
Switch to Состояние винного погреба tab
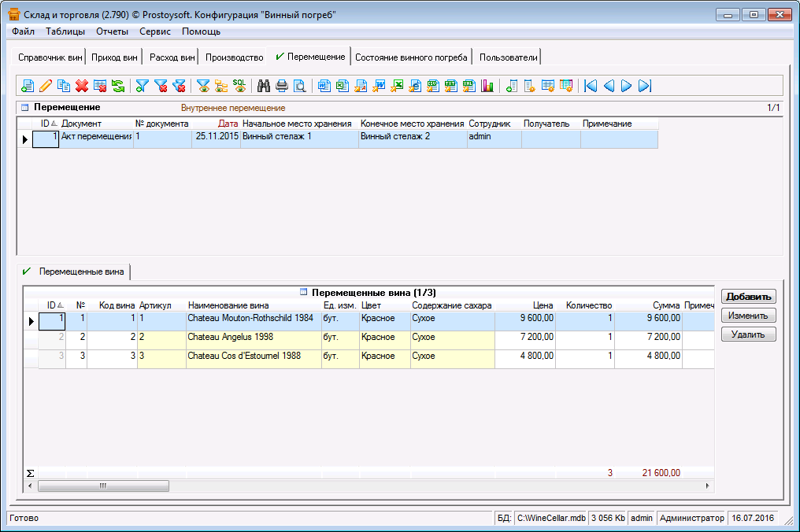(411, 57)
